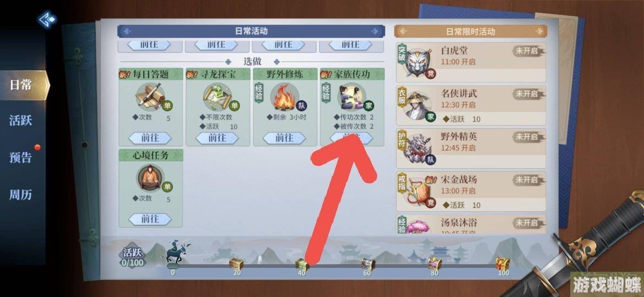The width and height of the screenshot is (644, 297).
Task: Tap the 心境任务 meditating monk icon
Action: [x=150, y=178]
